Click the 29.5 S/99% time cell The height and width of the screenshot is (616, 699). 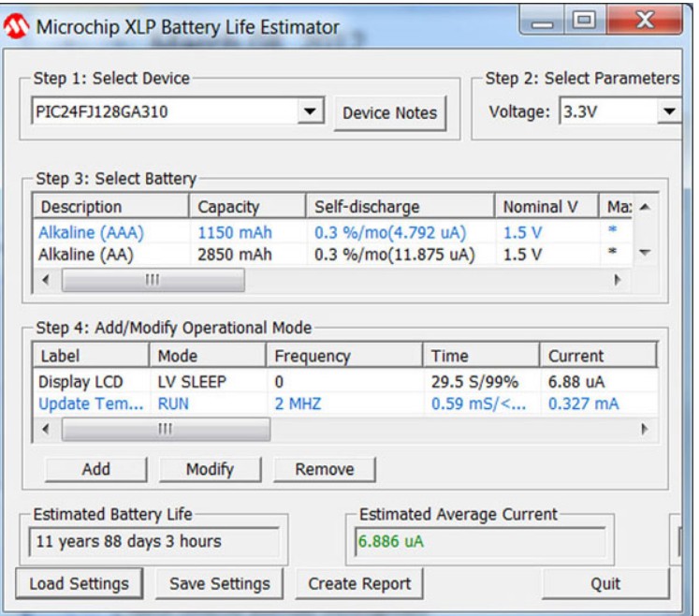pyautogui.click(x=474, y=382)
